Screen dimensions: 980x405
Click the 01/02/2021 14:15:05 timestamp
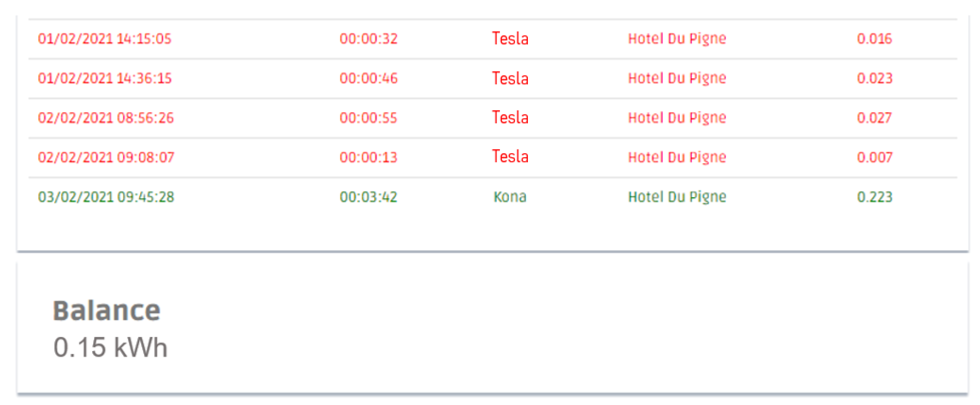coord(105,39)
